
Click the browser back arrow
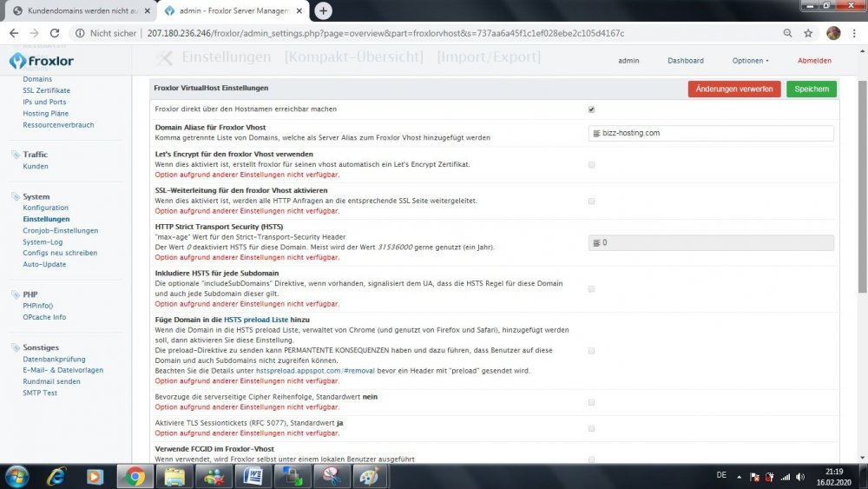(x=14, y=33)
